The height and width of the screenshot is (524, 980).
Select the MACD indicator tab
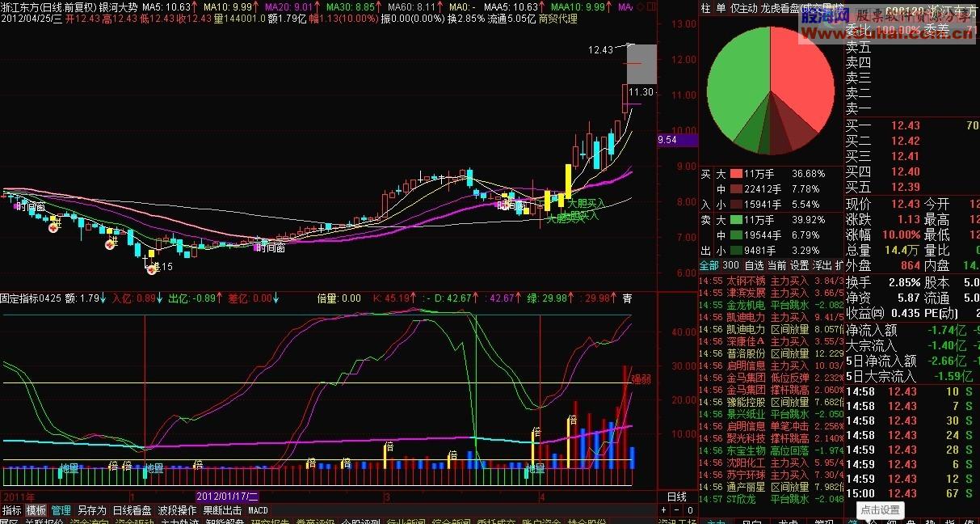pyautogui.click(x=258, y=510)
